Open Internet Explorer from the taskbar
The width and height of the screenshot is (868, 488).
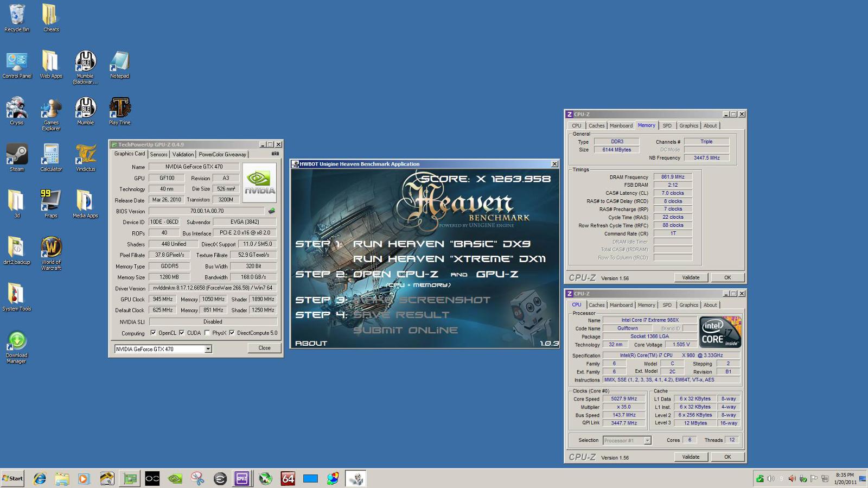coord(40,478)
